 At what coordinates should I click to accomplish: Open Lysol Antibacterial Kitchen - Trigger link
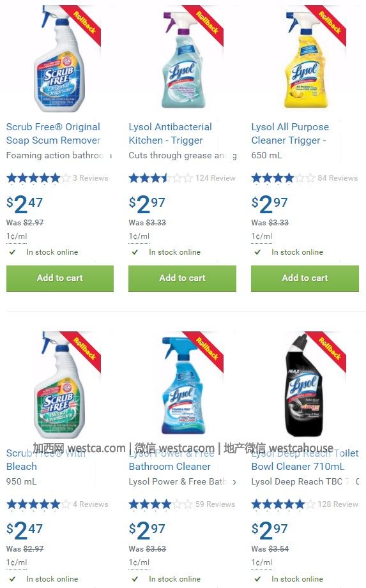click(x=171, y=133)
